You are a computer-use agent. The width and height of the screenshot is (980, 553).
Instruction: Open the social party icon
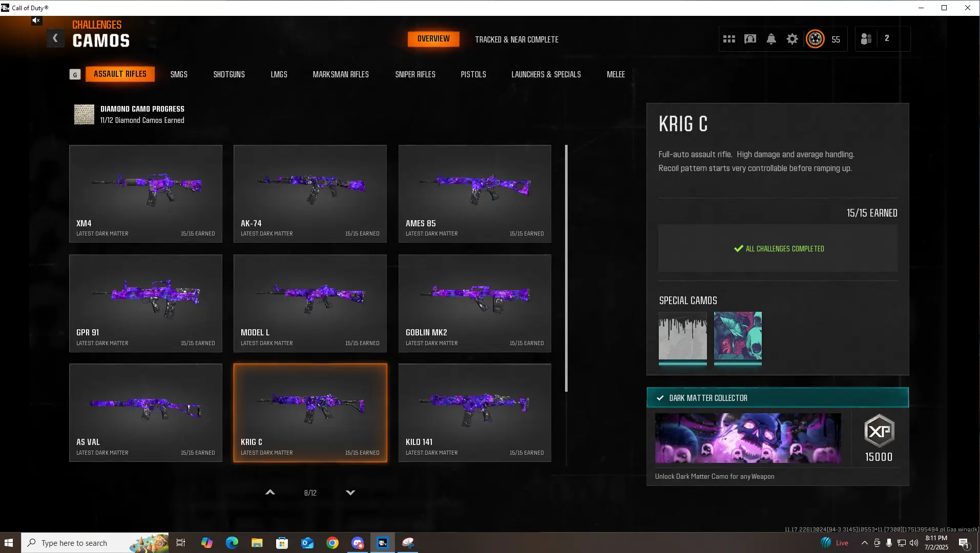pos(866,39)
